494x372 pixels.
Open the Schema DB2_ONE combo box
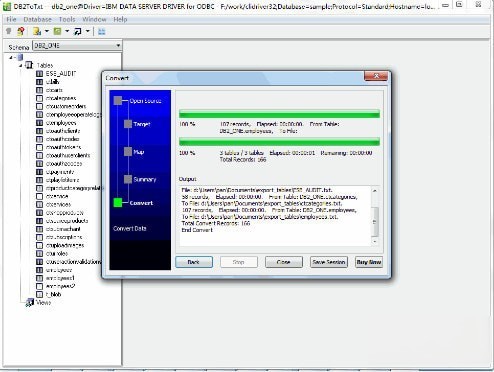coord(77,45)
